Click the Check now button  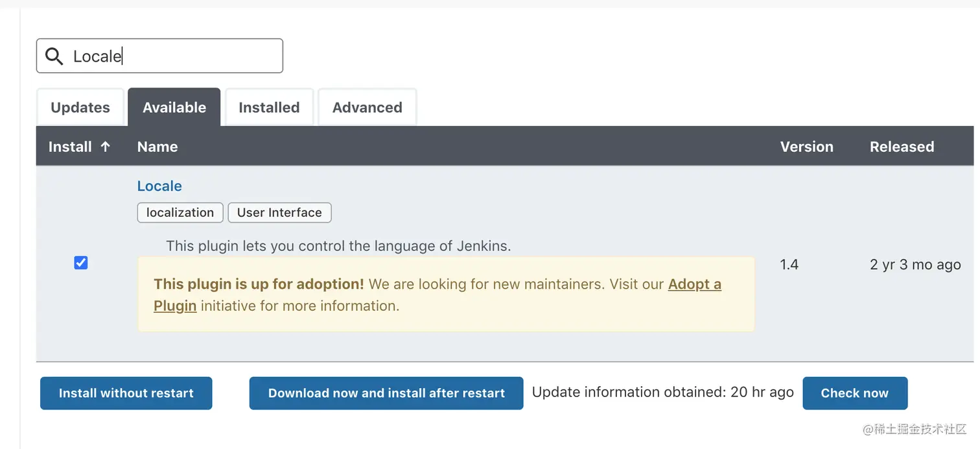(854, 393)
